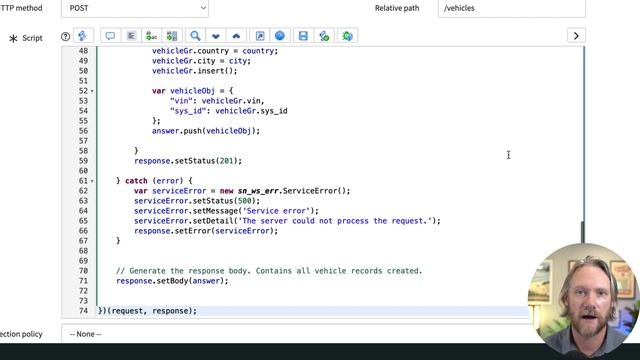
Task: Click the right chevron toolbar button
Action: coord(576,36)
